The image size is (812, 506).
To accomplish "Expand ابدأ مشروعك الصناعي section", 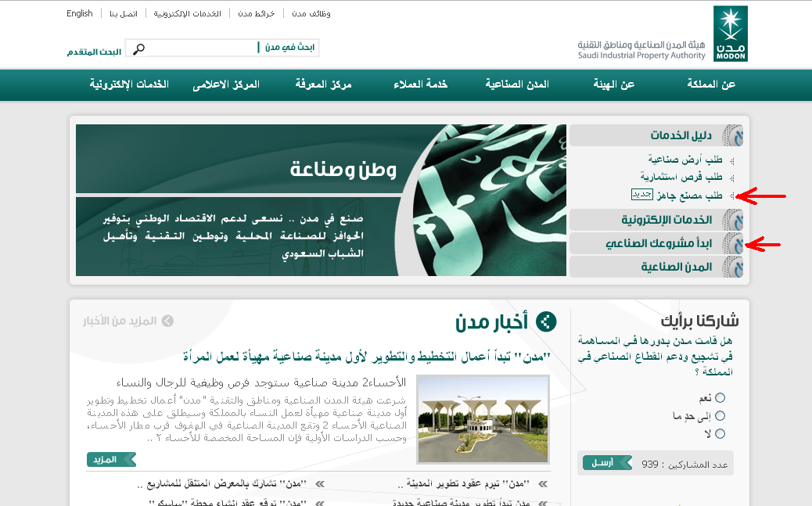I will click(656, 243).
